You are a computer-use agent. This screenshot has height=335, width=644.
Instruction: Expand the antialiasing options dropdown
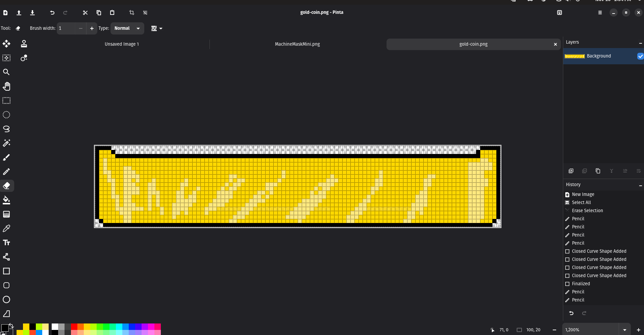157,28
